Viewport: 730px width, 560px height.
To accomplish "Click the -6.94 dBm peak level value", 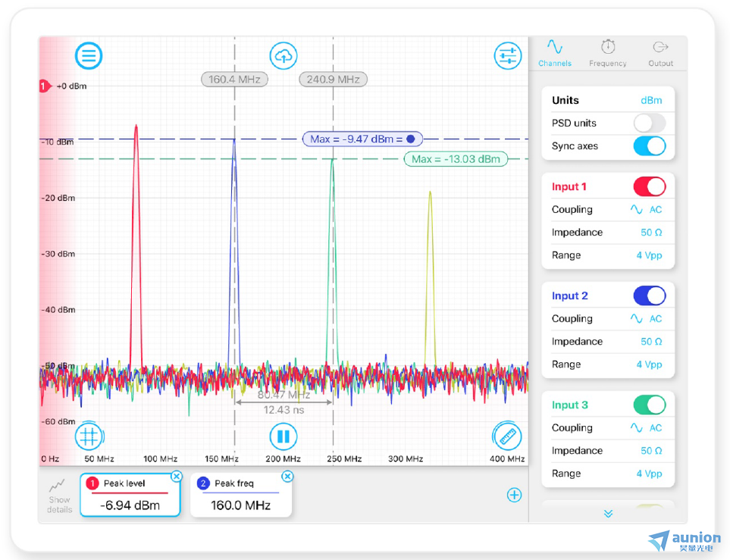I will [130, 505].
